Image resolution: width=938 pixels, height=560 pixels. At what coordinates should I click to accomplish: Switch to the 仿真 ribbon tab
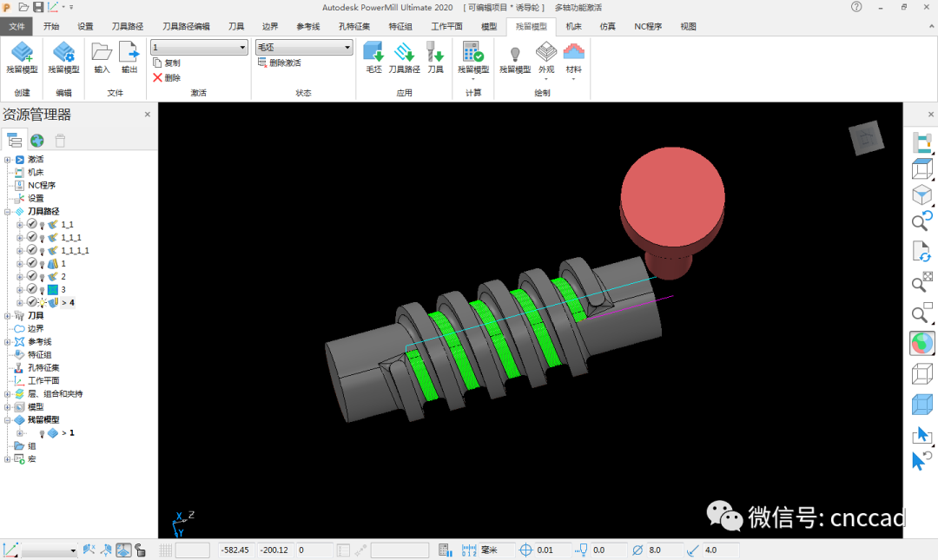[607, 26]
